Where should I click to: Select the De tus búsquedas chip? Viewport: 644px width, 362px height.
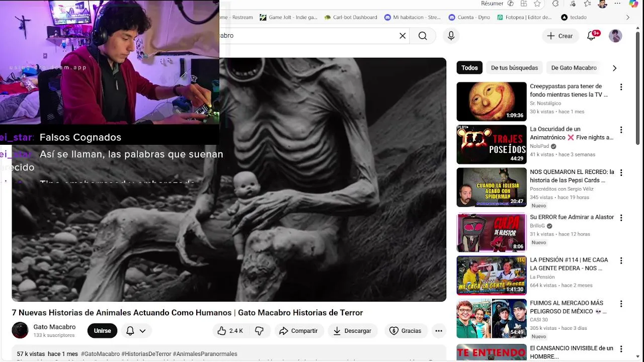[x=514, y=68]
